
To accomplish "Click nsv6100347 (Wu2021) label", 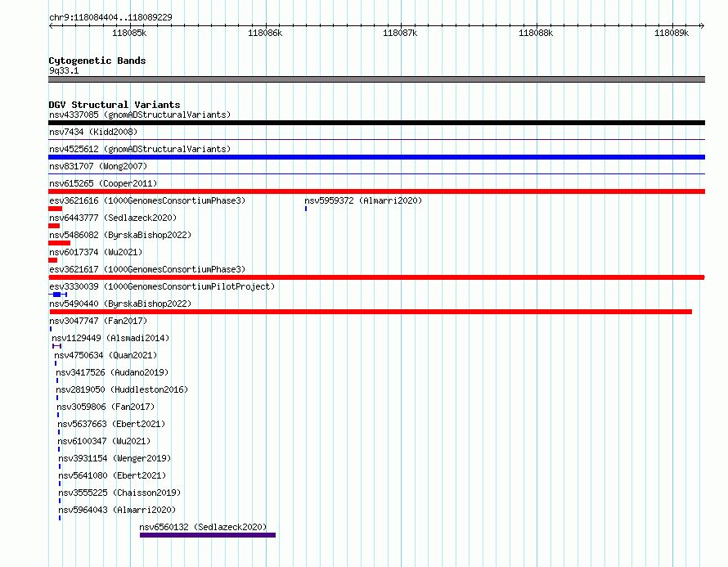I will [104, 441].
